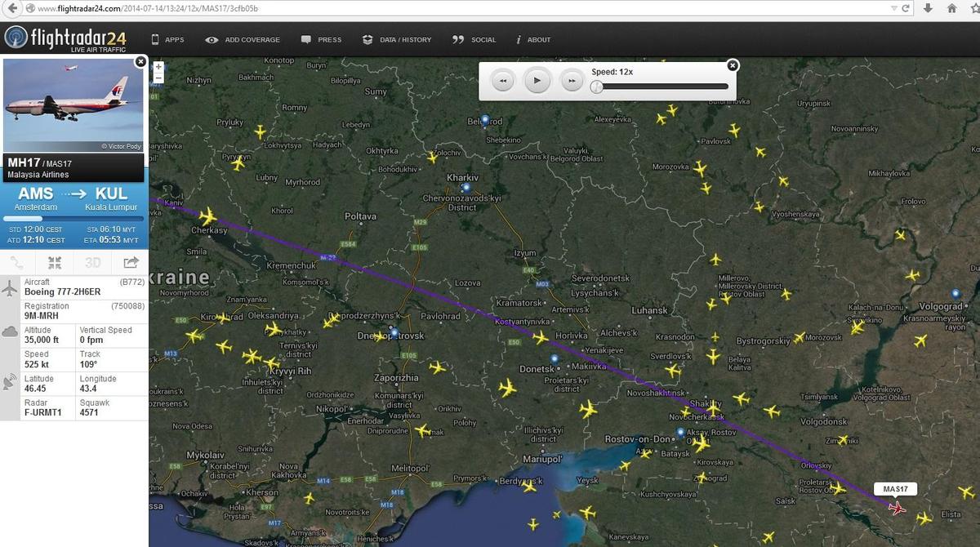
Task: Open the URL bar history dropdown arrow
Action: point(893,8)
